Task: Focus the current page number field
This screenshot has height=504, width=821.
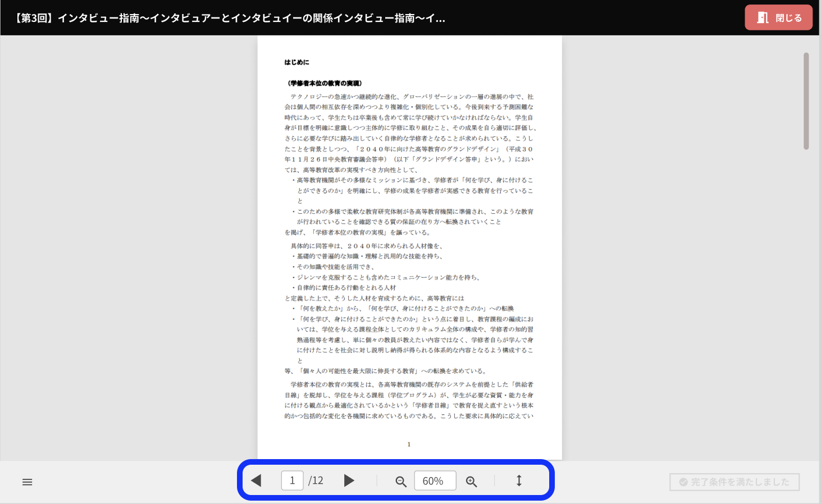Action: click(292, 480)
